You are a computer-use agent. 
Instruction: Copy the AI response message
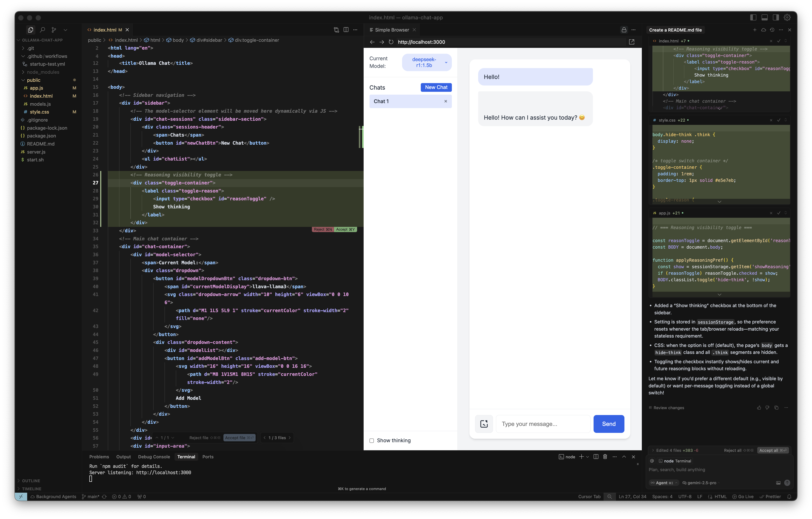click(777, 408)
